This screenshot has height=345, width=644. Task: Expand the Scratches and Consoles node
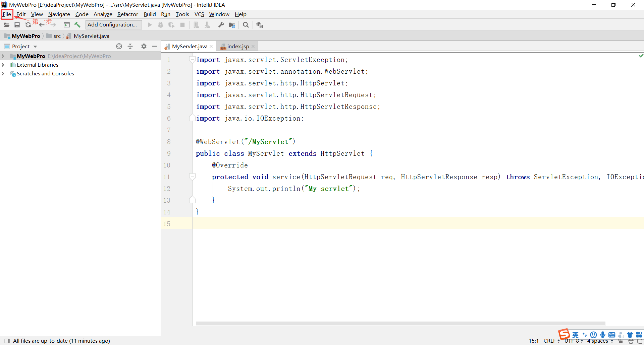pos(3,73)
